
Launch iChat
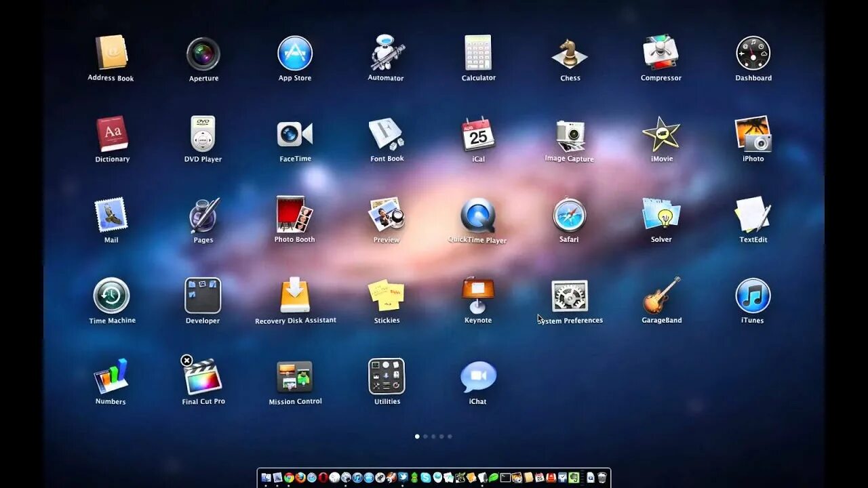(x=478, y=376)
